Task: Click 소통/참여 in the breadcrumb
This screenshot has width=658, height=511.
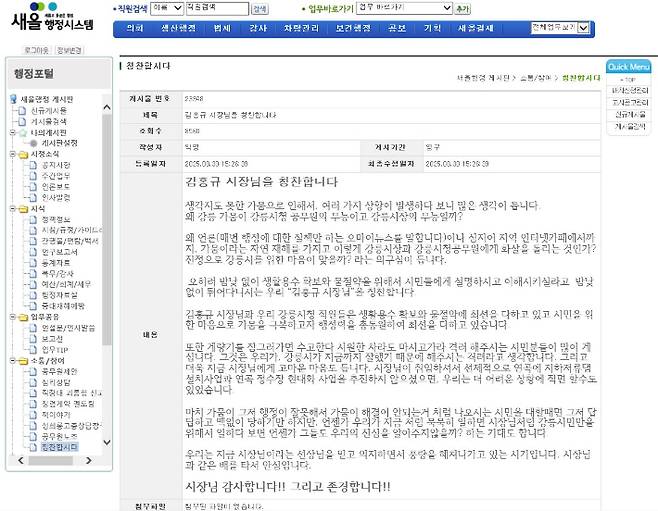Action: point(536,78)
